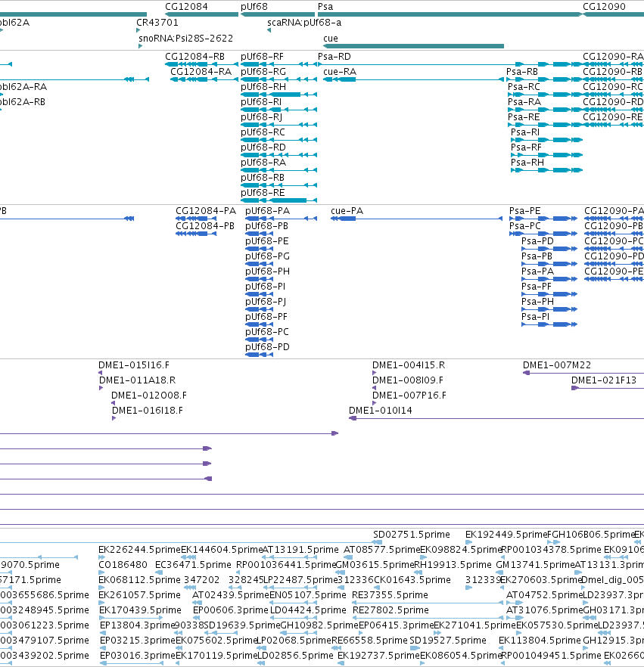Open transcript CG12084-RB
The image size is (644, 667).
pyautogui.click(x=202, y=64)
